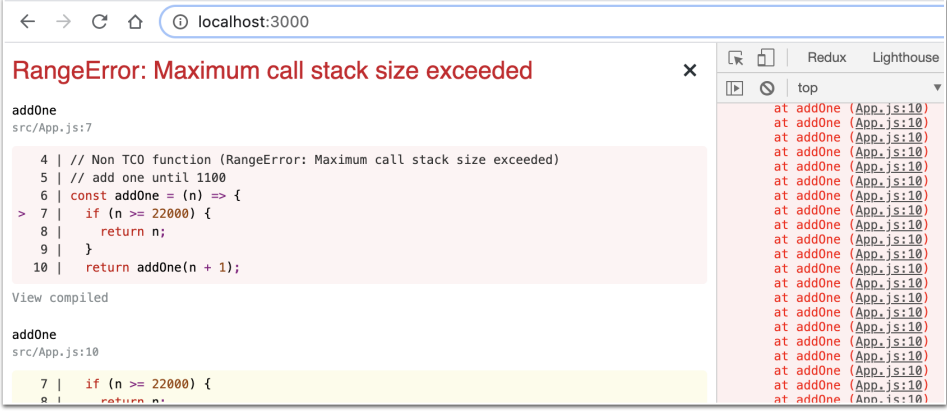Screen dimensions: 947x411
Task: Switch to the Lighthouse tab
Action: click(x=905, y=58)
